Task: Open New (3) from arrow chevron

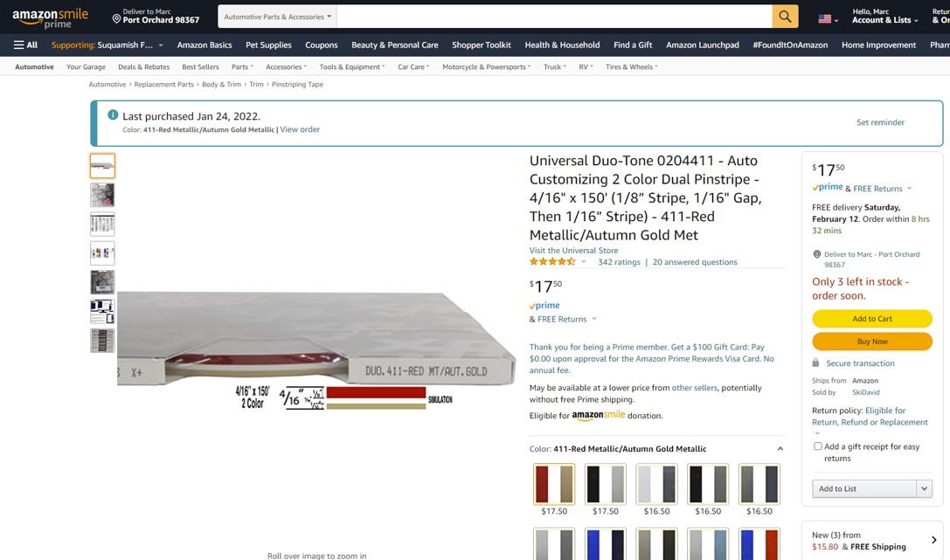Action: pos(933,540)
